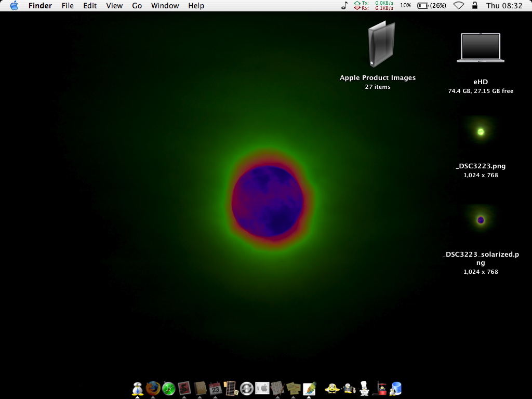The image size is (532, 399).
Task: Click the Finder penguin icon in dock
Action: [137, 388]
